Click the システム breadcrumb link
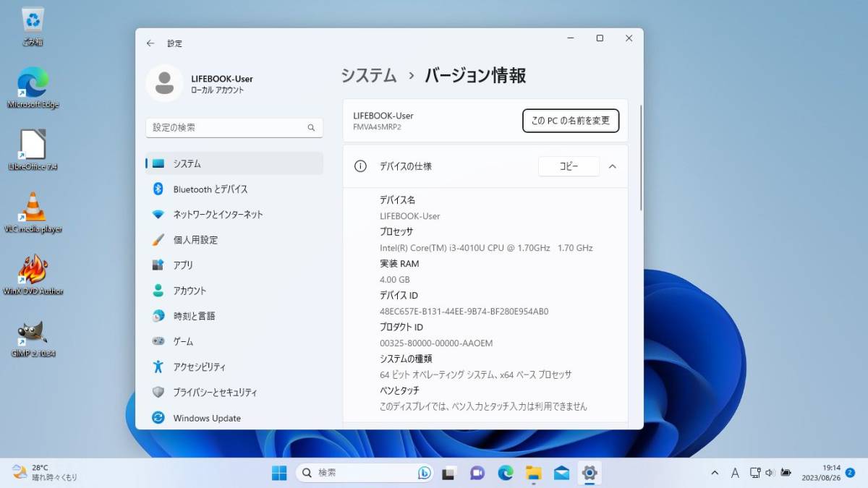This screenshot has width=868, height=488. pos(369,75)
